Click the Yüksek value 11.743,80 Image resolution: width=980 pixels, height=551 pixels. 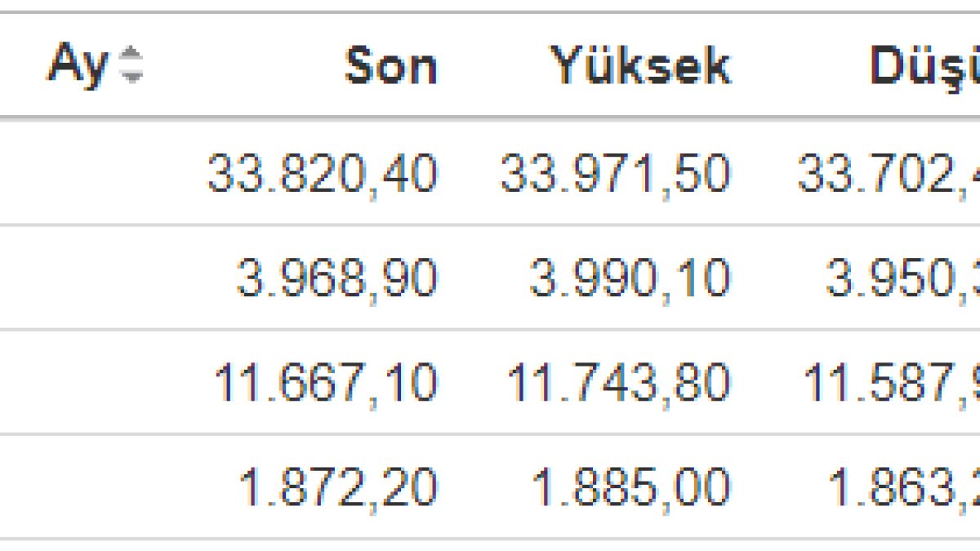pyautogui.click(x=618, y=382)
